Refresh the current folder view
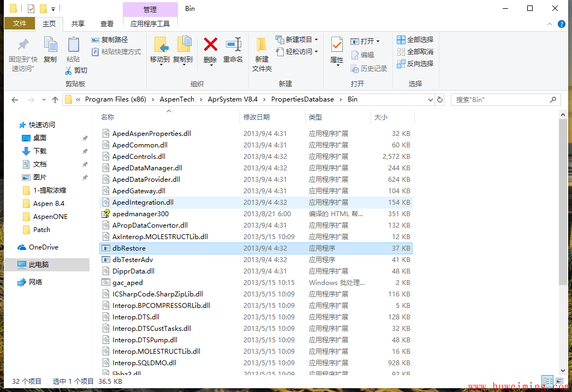The width and height of the screenshot is (572, 392). (440, 100)
